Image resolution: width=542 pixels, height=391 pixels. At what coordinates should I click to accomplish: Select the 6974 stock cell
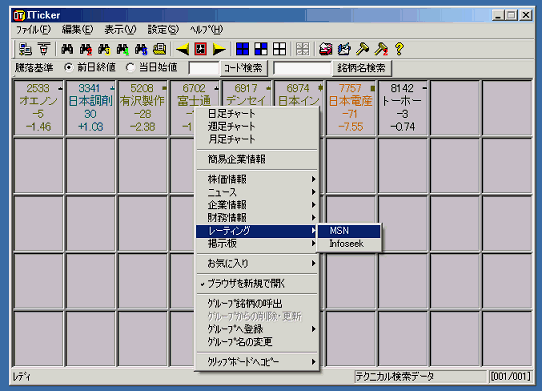(299, 93)
